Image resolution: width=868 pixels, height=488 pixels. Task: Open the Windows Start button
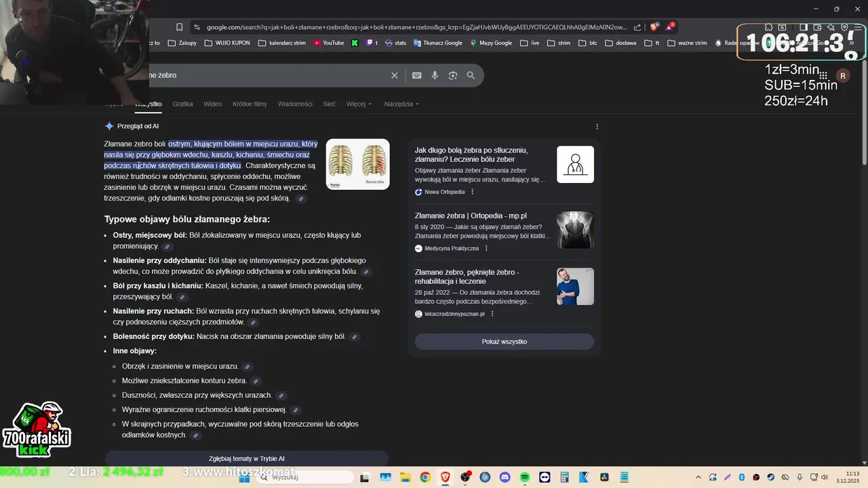click(x=244, y=477)
